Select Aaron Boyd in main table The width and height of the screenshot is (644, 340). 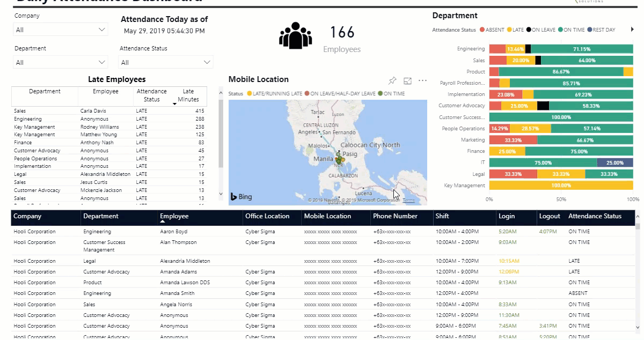tap(322, 232)
